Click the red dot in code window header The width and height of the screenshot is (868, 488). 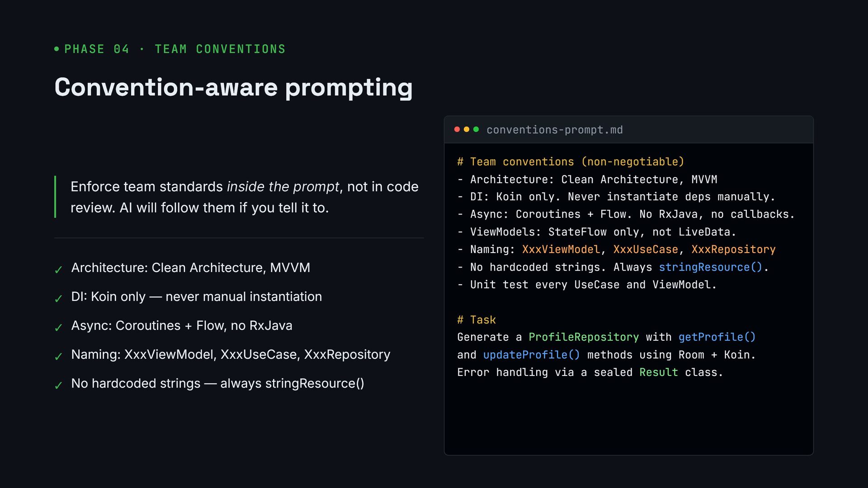pos(457,130)
